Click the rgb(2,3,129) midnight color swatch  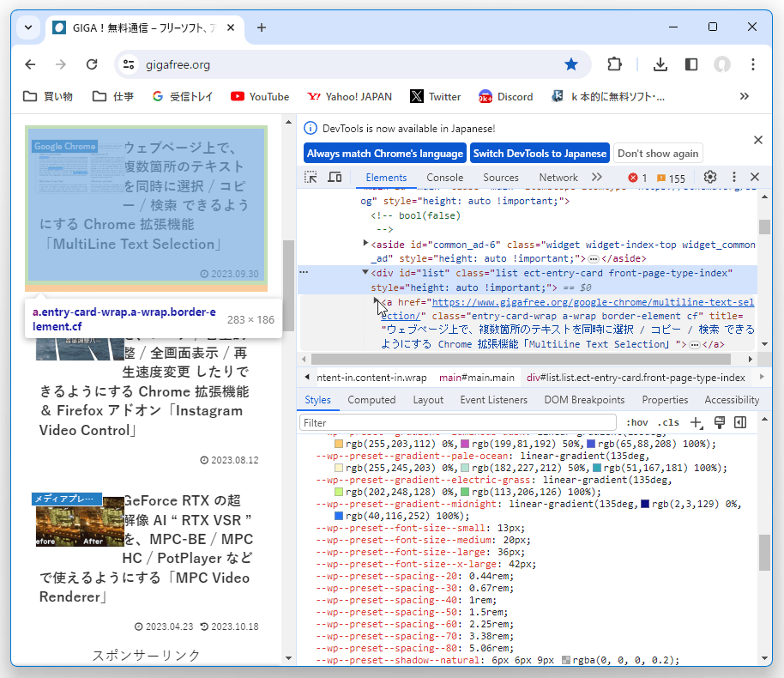(x=645, y=504)
